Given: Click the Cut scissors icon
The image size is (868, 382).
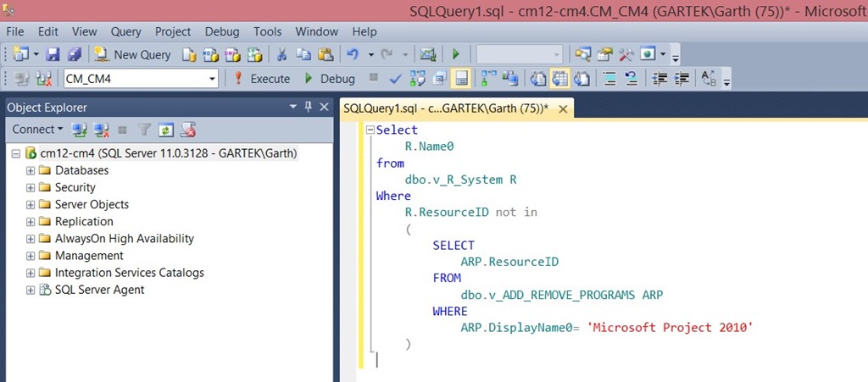Looking at the screenshot, I should tap(281, 54).
